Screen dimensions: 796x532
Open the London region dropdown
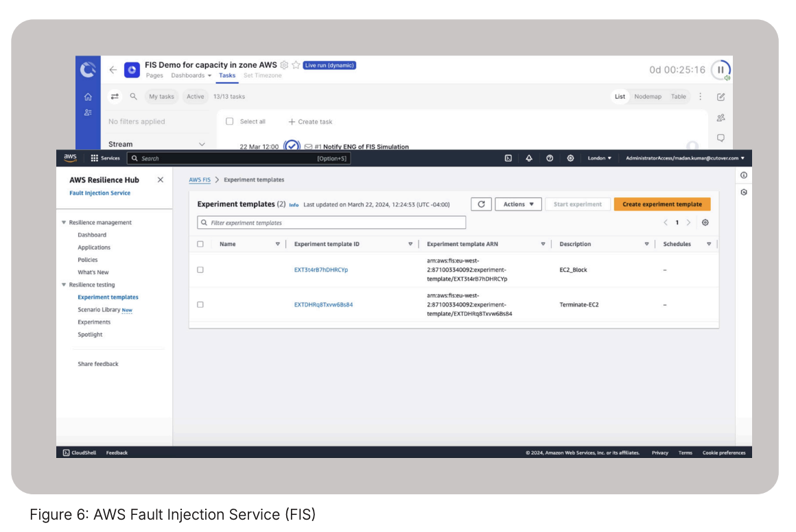(600, 158)
